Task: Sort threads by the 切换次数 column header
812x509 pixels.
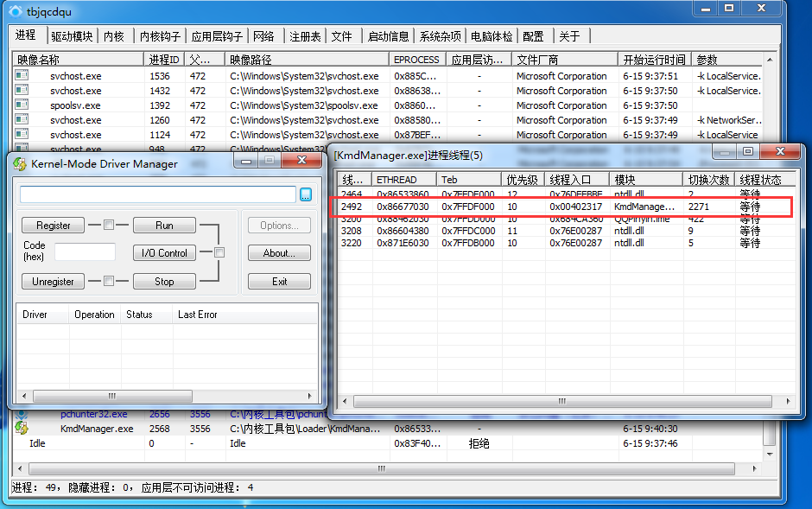Action: coord(708,180)
